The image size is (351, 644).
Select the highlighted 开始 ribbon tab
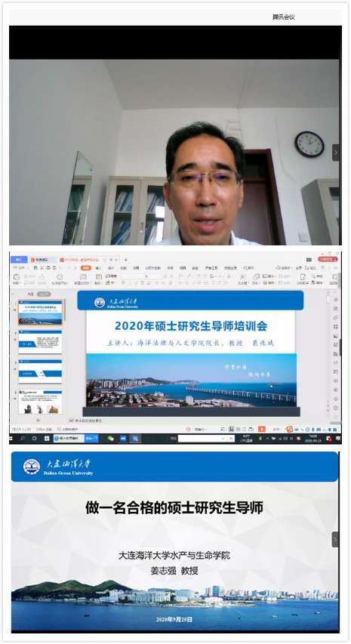tap(86, 268)
